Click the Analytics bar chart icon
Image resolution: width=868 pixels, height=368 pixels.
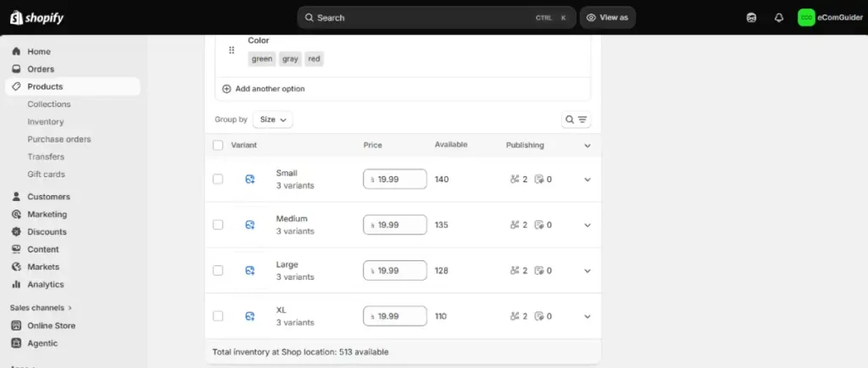pyautogui.click(x=17, y=284)
